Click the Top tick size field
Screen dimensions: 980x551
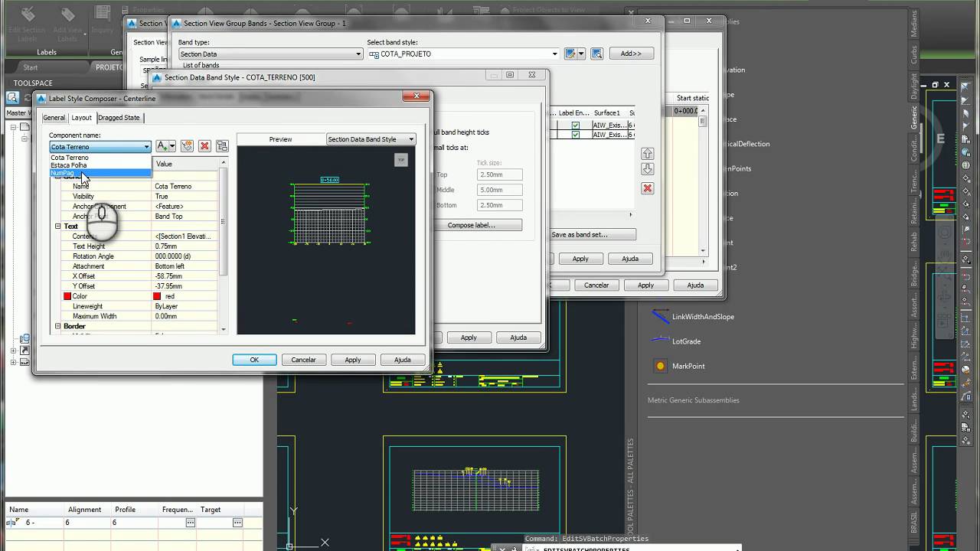click(x=499, y=174)
